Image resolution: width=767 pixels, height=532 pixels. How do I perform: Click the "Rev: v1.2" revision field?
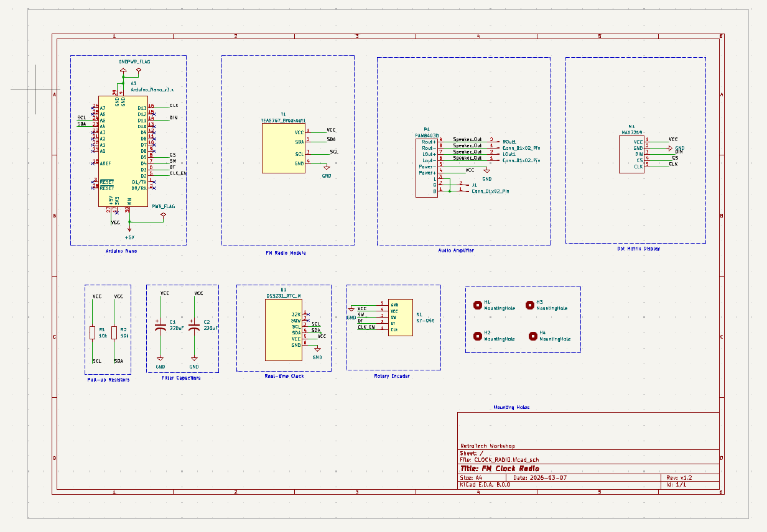[679, 478]
